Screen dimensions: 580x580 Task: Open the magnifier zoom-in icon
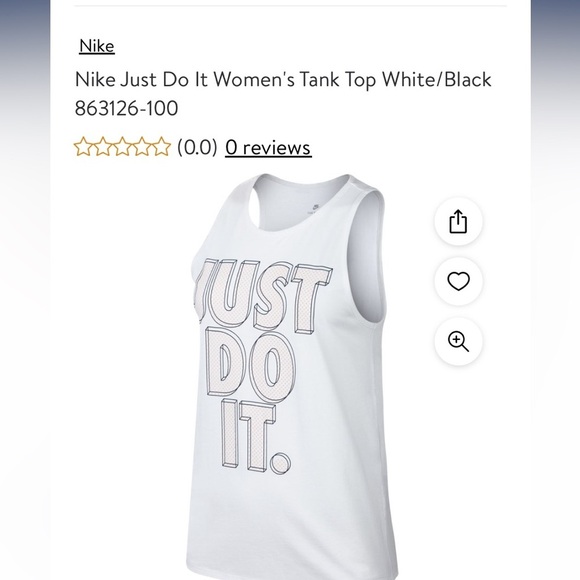458,341
